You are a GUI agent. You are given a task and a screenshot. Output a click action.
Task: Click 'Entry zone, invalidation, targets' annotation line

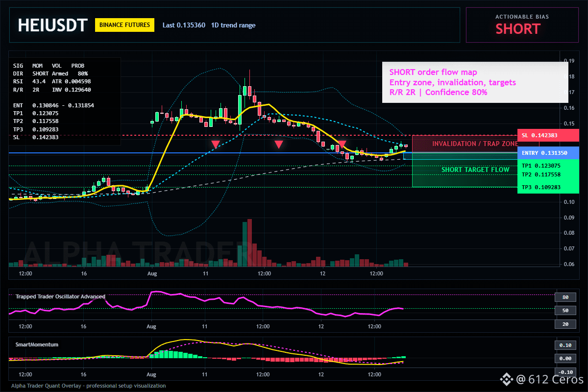[x=453, y=82]
